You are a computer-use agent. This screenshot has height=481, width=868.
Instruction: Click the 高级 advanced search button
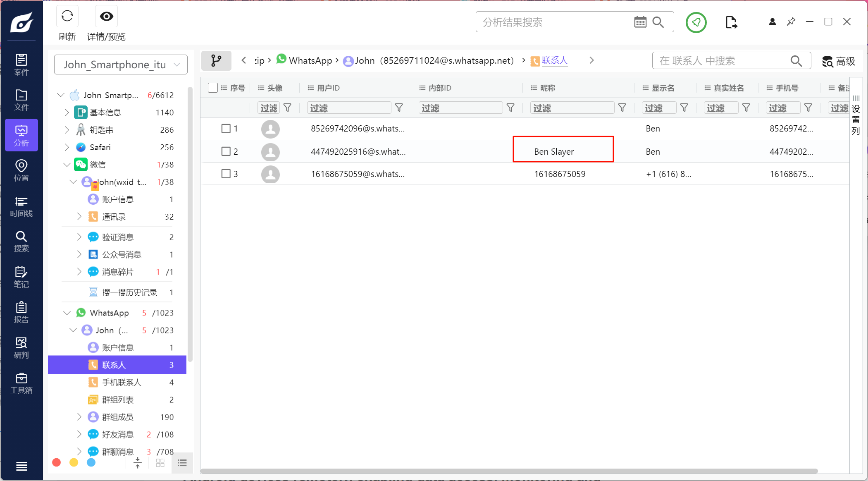pyautogui.click(x=838, y=61)
